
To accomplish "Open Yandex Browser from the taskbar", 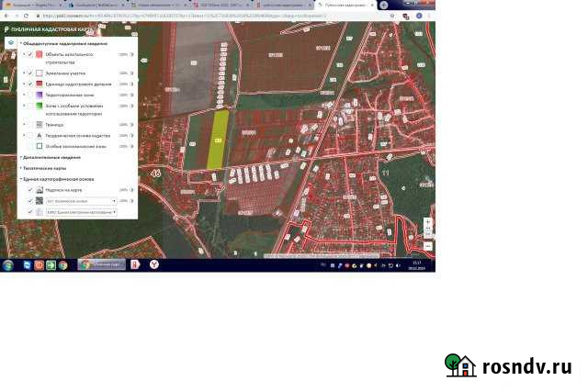I will pos(154,265).
